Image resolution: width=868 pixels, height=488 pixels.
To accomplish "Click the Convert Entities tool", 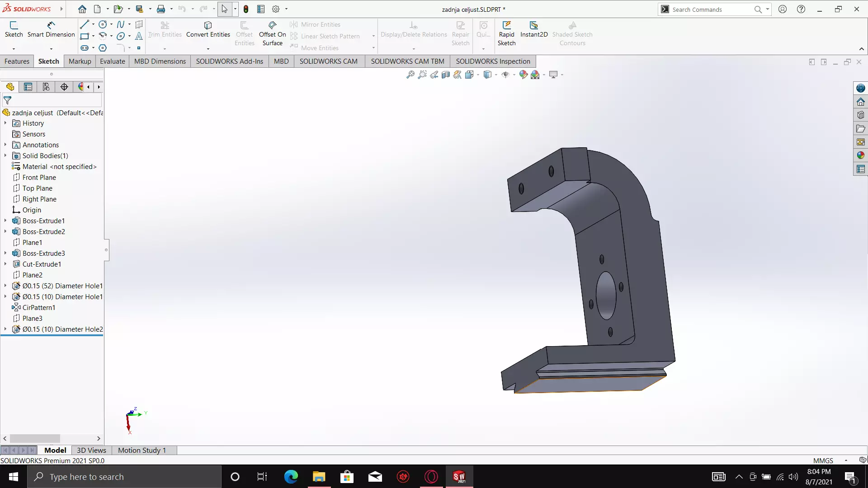I will click(208, 29).
